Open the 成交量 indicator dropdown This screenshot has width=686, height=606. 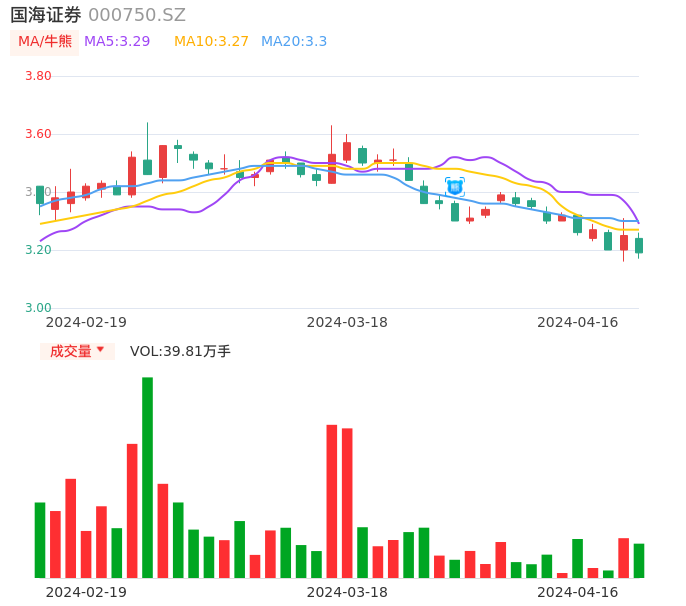pyautogui.click(x=77, y=351)
